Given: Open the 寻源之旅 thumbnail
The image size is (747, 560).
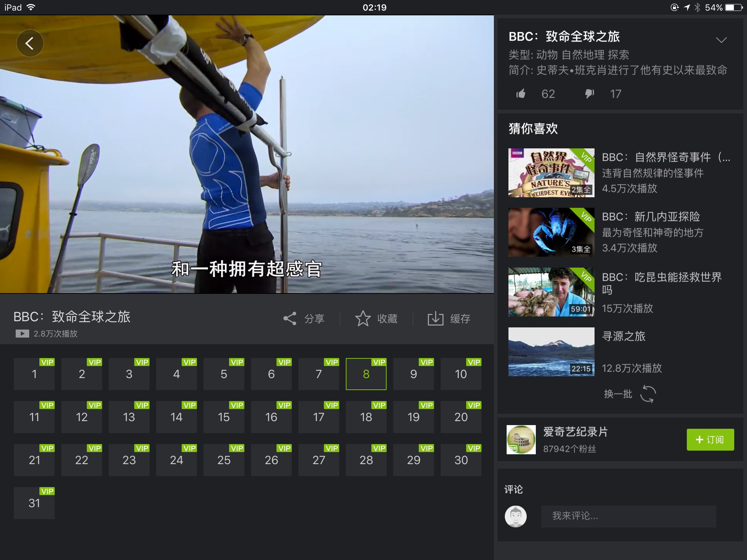Looking at the screenshot, I should pyautogui.click(x=551, y=352).
